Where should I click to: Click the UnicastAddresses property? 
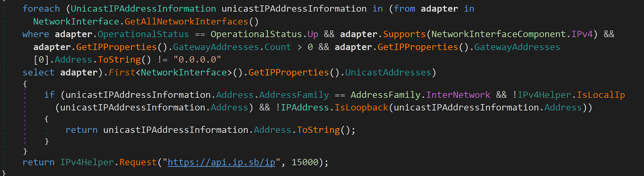click(x=388, y=72)
